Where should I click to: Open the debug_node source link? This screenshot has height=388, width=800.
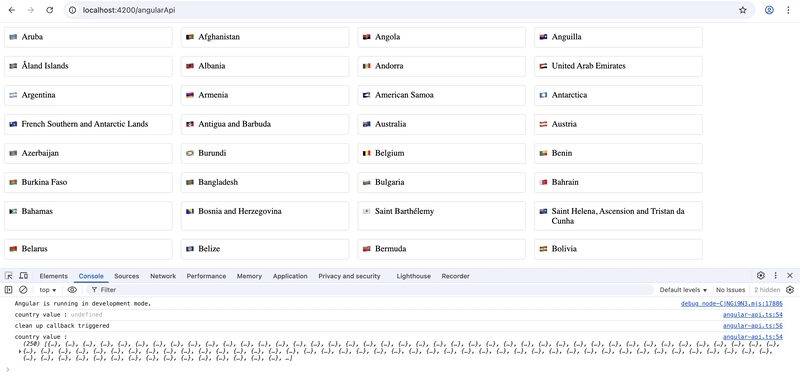coord(732,303)
